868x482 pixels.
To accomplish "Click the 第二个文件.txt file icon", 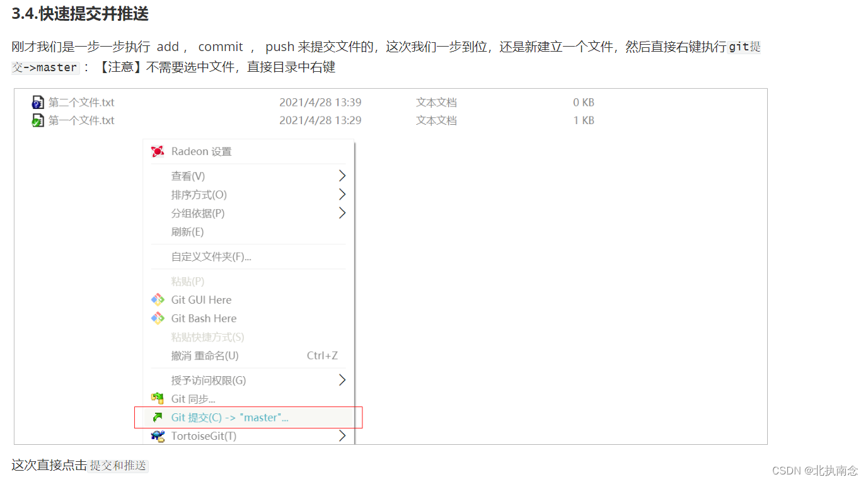I will coord(38,103).
